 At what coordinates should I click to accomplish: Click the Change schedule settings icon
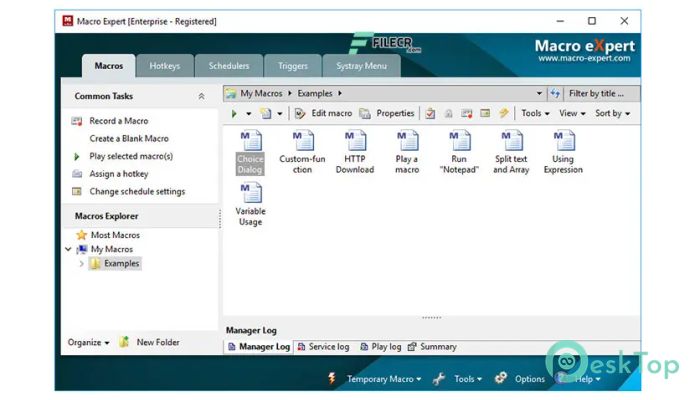77,192
